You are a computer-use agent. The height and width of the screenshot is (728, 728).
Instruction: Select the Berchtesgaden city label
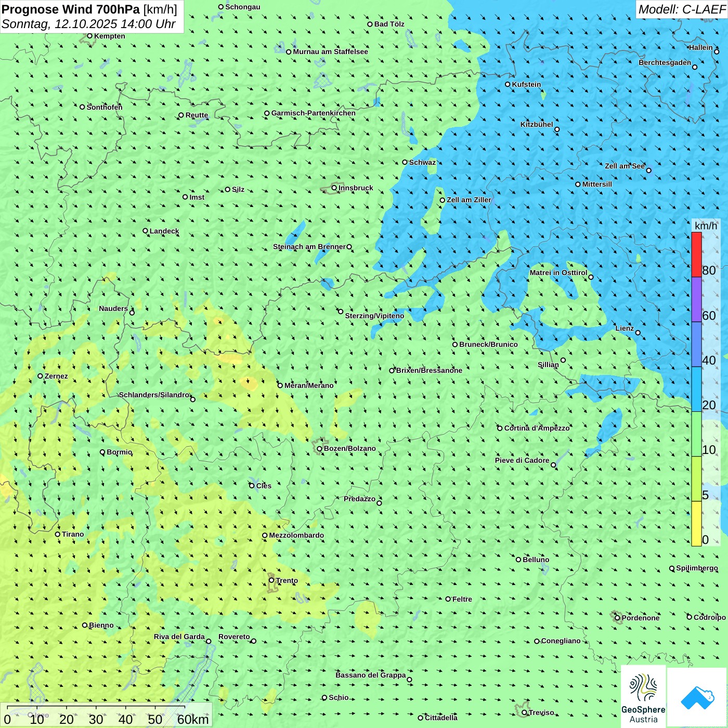(665, 62)
